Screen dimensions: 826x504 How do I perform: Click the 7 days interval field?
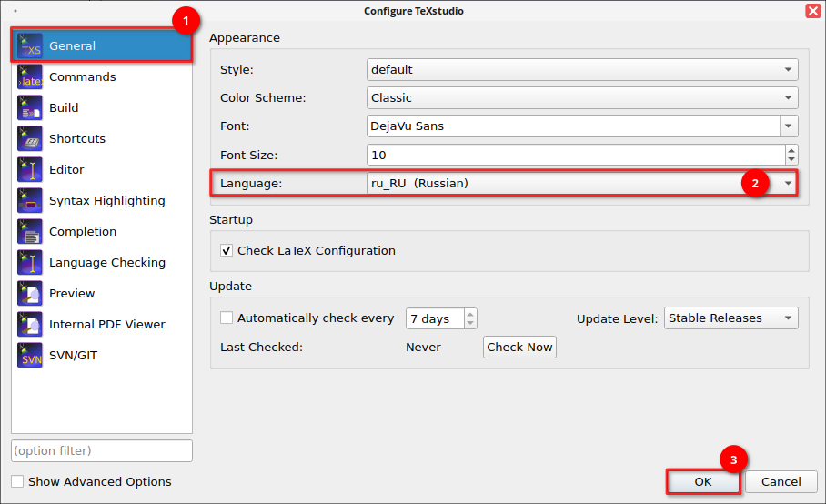click(435, 318)
